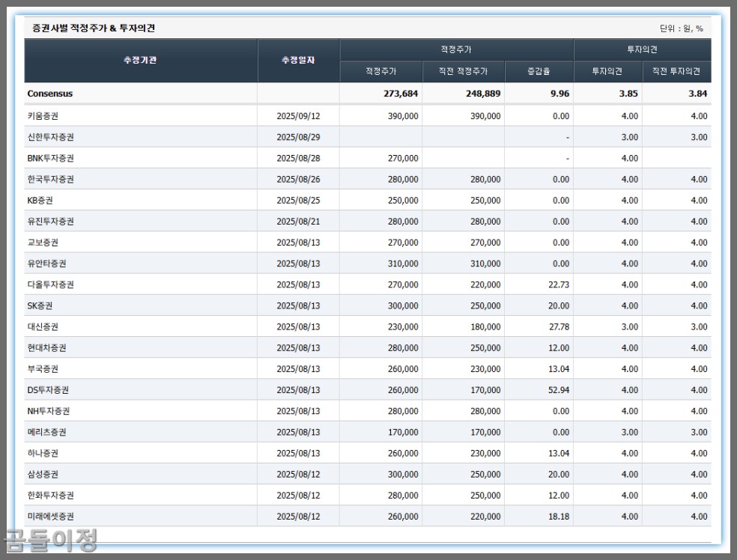Select DS투자증권 row name
Screen dimensions: 737x560
pos(48,390)
